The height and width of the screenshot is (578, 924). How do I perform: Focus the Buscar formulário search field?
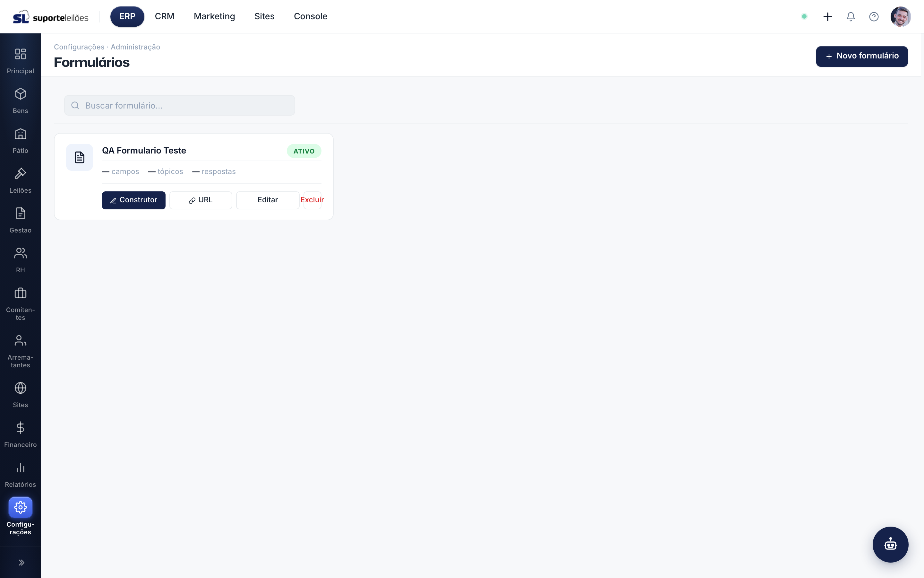click(x=179, y=105)
